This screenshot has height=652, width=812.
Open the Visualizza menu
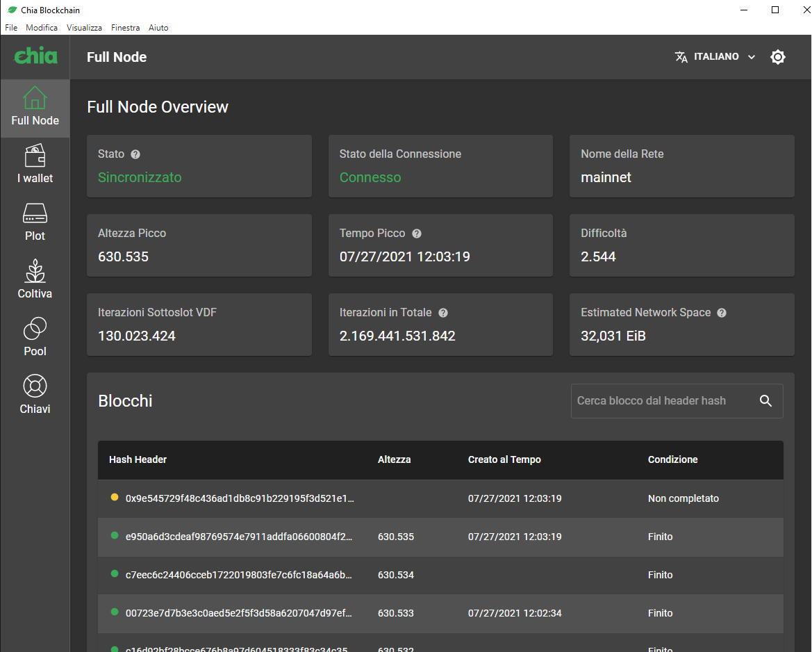(x=84, y=27)
